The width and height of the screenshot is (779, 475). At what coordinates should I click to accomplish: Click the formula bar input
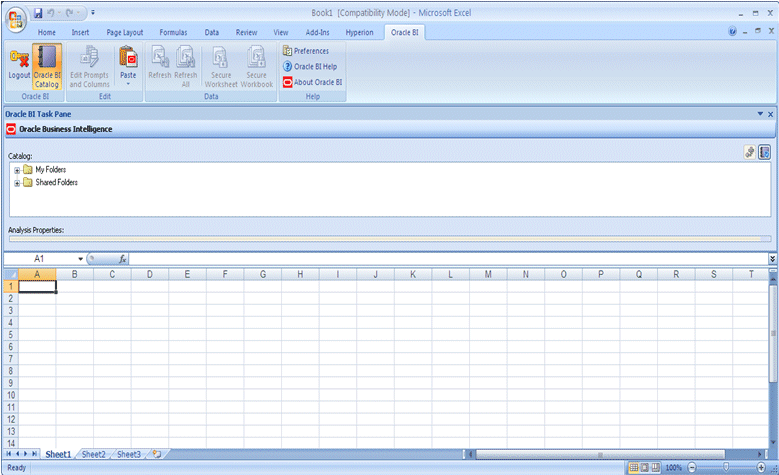448,259
